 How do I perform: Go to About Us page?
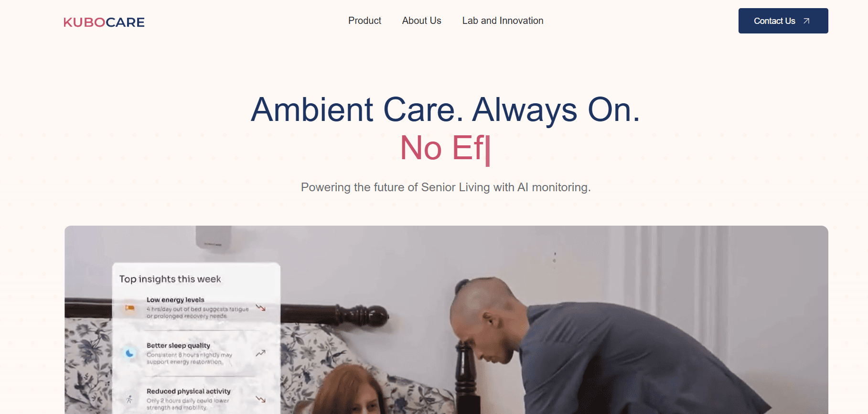click(421, 21)
